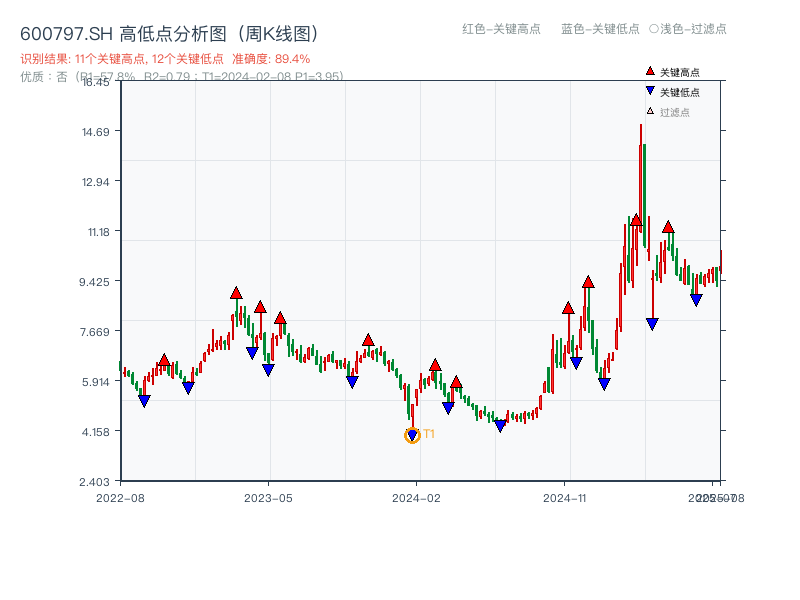Click the chart title 600797.SH 高低点分析图
800x600 pixels.
coord(170,34)
